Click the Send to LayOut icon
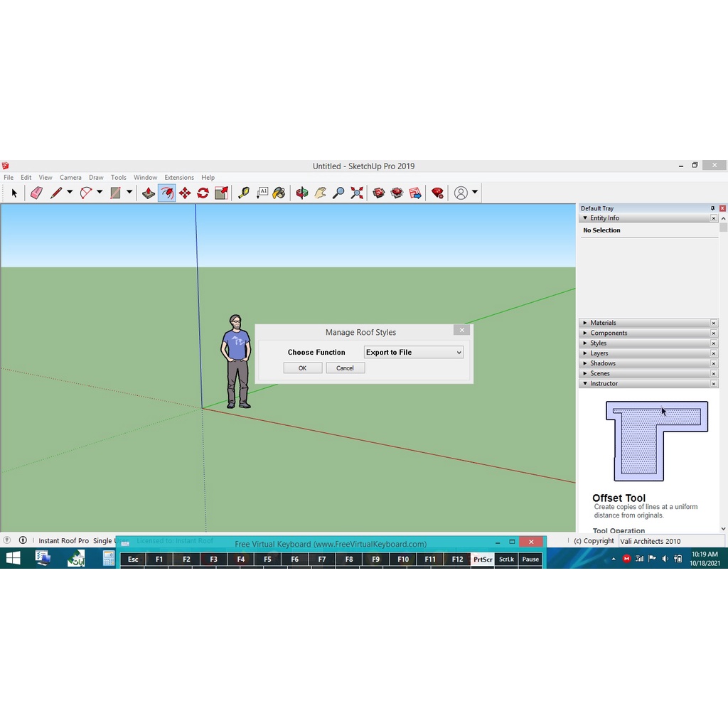The height and width of the screenshot is (728, 728). click(x=415, y=193)
